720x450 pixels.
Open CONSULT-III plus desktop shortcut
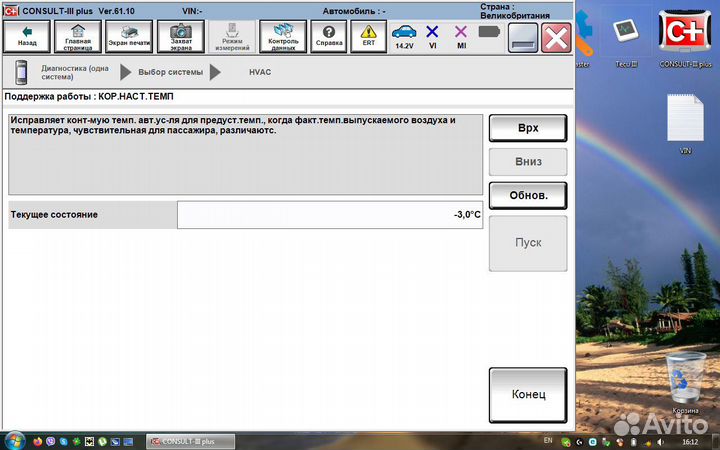coord(686,37)
